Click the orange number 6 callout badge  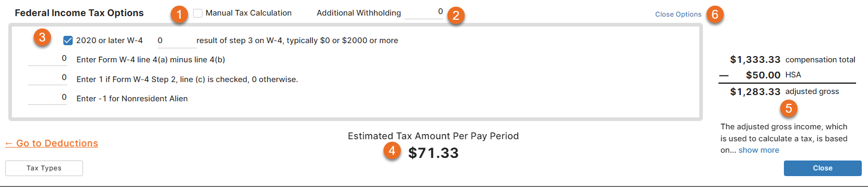(x=715, y=15)
